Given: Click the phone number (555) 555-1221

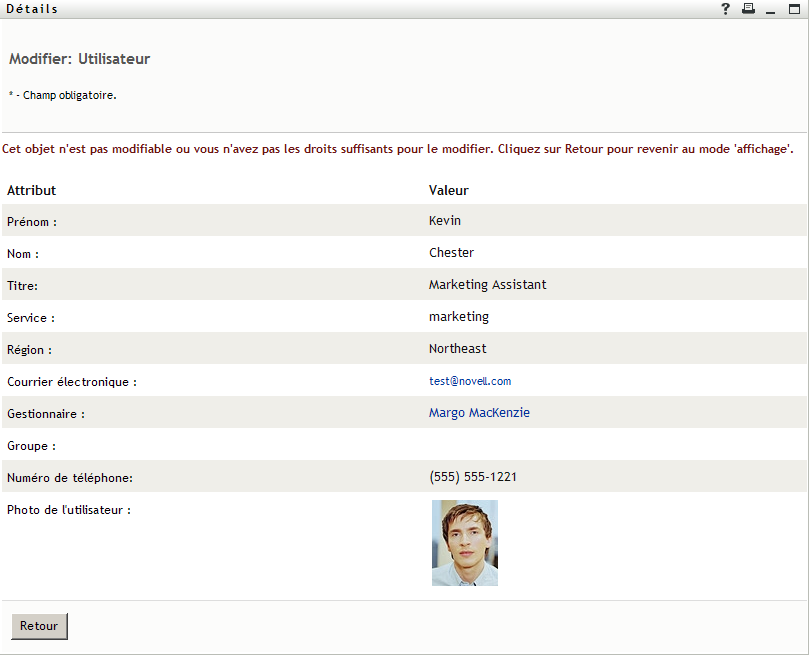Looking at the screenshot, I should [x=473, y=477].
